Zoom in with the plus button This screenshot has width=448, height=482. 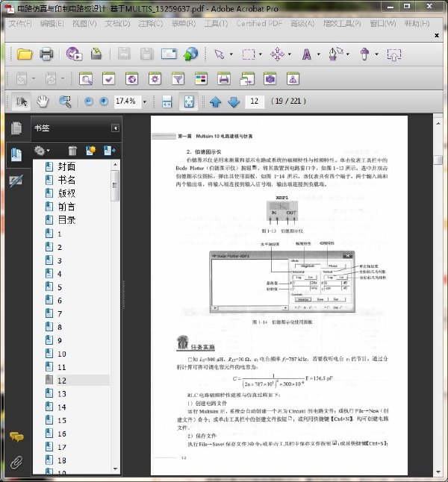click(104, 101)
